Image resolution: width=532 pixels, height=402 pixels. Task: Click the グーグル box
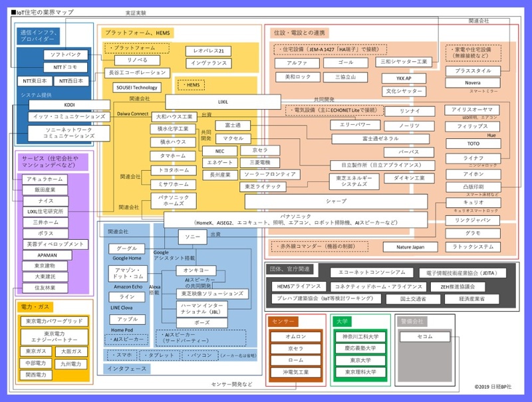[126, 249]
